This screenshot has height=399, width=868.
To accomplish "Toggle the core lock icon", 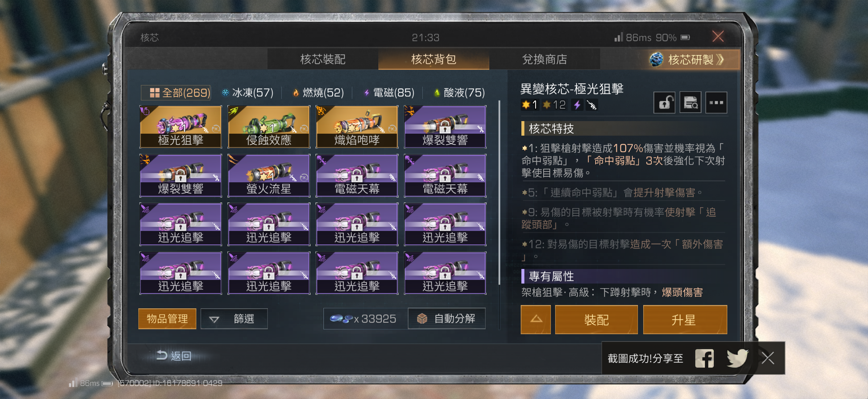I will [x=664, y=102].
